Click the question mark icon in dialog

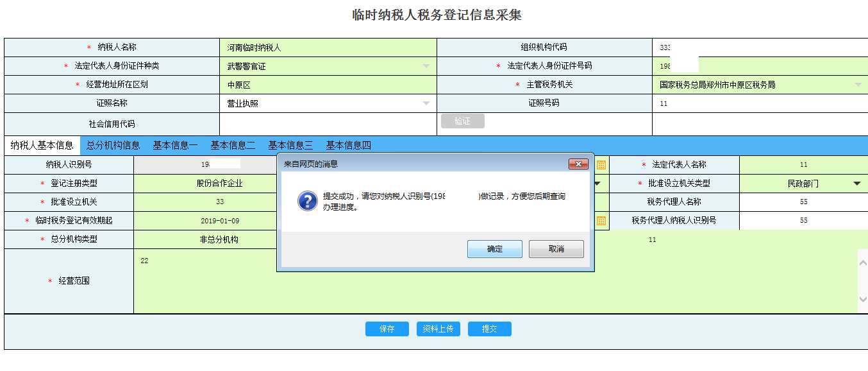(307, 201)
